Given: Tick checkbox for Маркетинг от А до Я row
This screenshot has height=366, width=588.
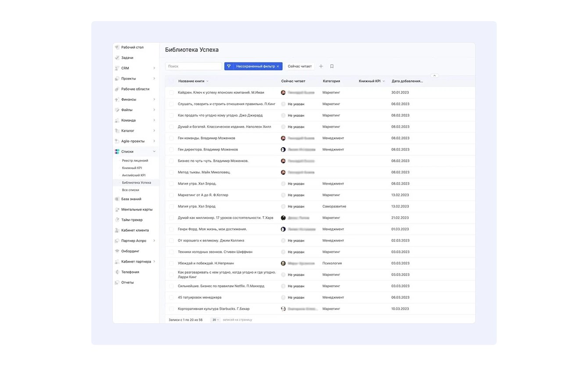Looking at the screenshot, I should tap(171, 195).
